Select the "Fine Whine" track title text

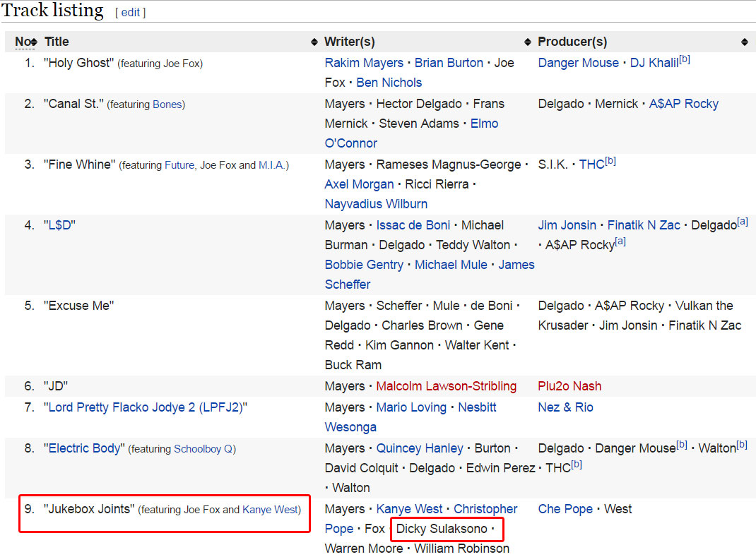80,164
